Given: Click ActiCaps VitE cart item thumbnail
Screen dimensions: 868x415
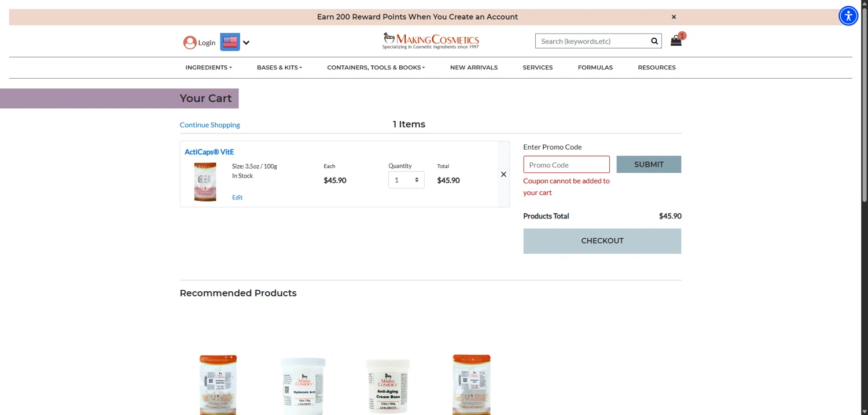Looking at the screenshot, I should 205,182.
